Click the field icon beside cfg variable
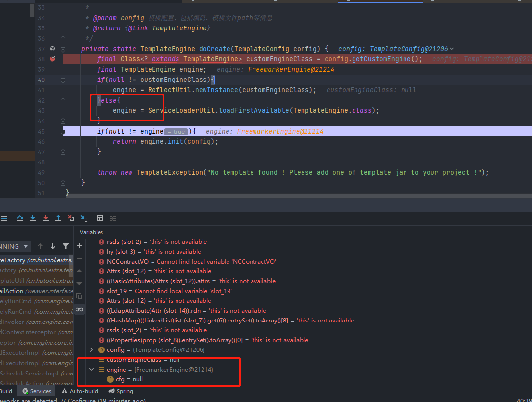Screen dimensions: 532x402 tap(110, 379)
